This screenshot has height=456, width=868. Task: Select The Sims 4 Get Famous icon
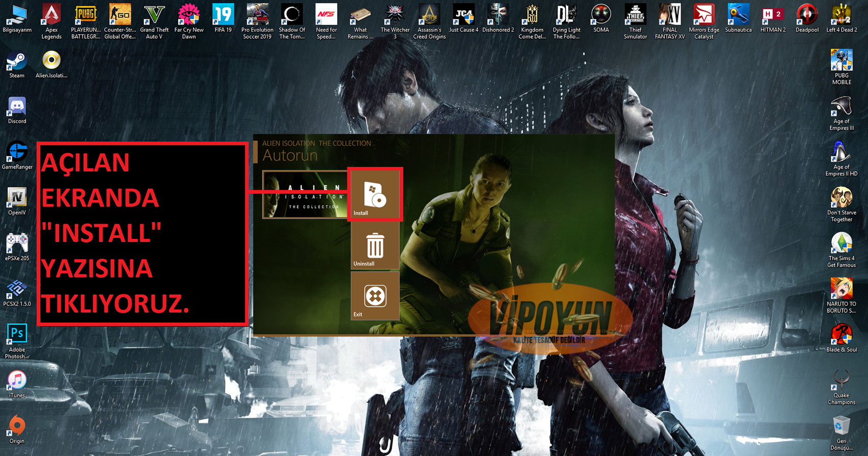[841, 250]
